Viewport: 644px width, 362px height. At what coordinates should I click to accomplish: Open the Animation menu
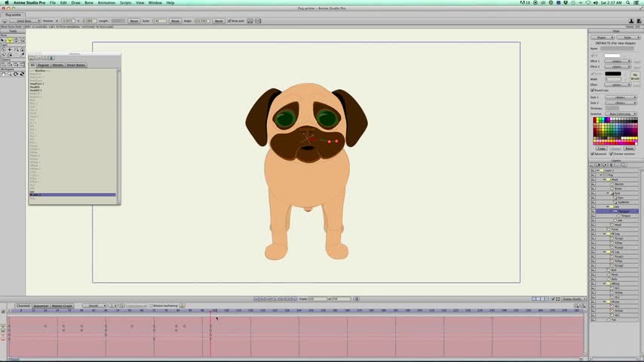click(106, 3)
